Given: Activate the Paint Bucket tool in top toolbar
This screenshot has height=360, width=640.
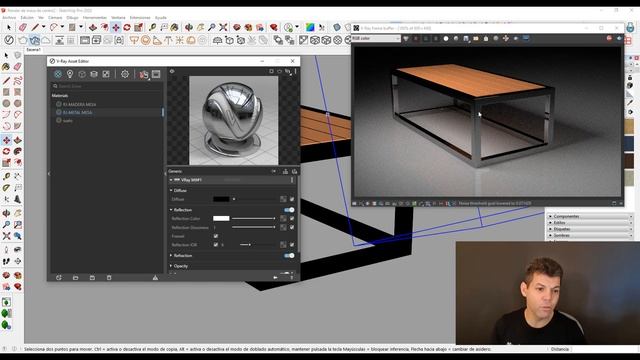Looking at the screenshot, I should tap(174, 27).
